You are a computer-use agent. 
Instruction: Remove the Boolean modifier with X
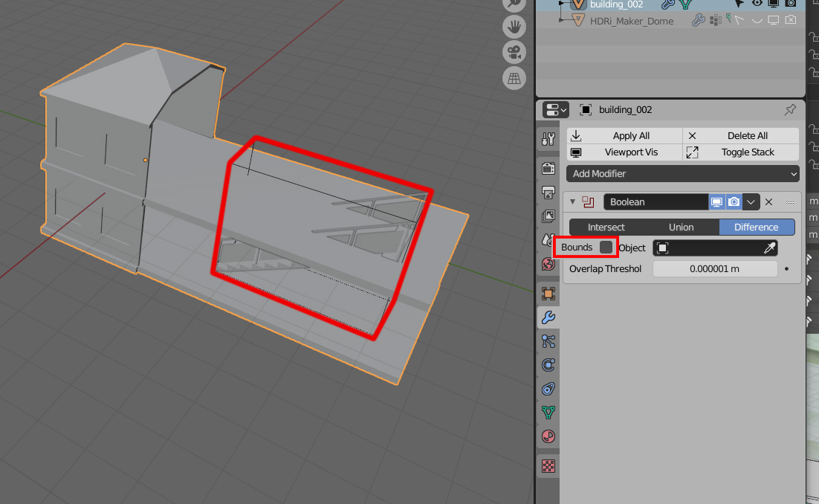(769, 202)
